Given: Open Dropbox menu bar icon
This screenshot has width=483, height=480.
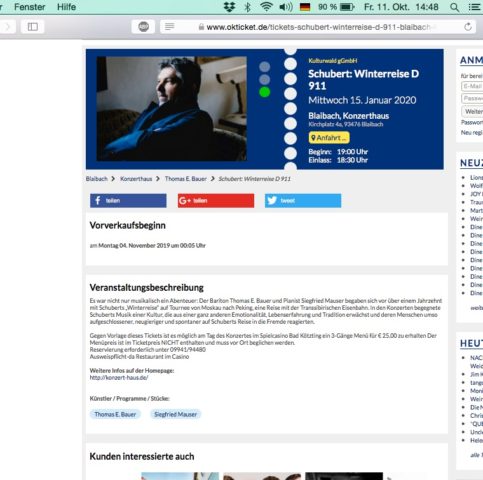Looking at the screenshot, I should 229,7.
